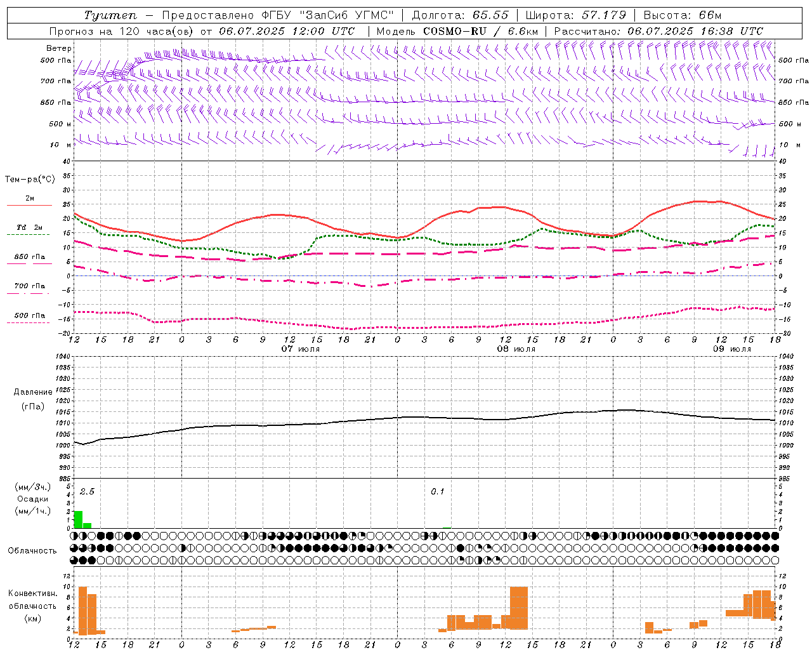The width and height of the screenshot is (812, 650).
Task: Click the "(мм/3ч.)" precipitation unit label
Action: [32, 487]
